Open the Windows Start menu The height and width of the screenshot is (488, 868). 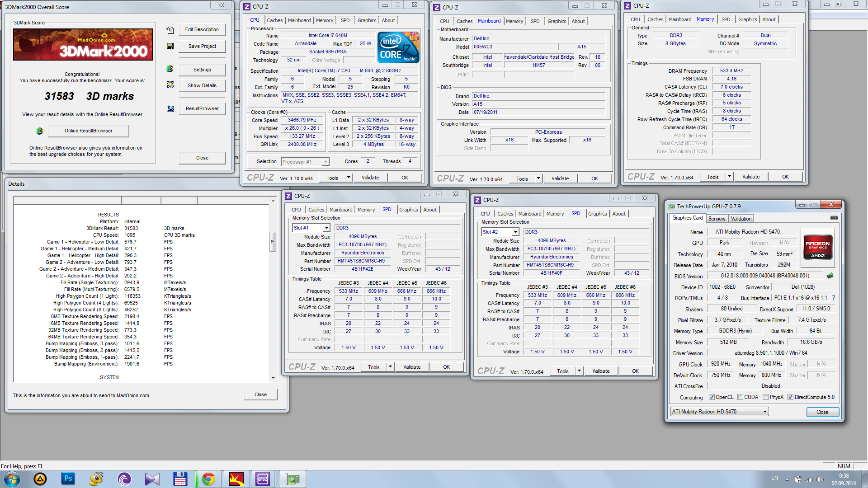click(12, 479)
